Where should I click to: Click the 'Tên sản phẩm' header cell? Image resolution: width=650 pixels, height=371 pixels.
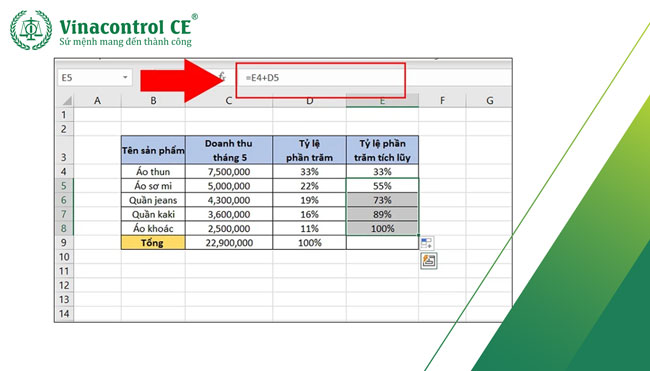[x=153, y=150]
